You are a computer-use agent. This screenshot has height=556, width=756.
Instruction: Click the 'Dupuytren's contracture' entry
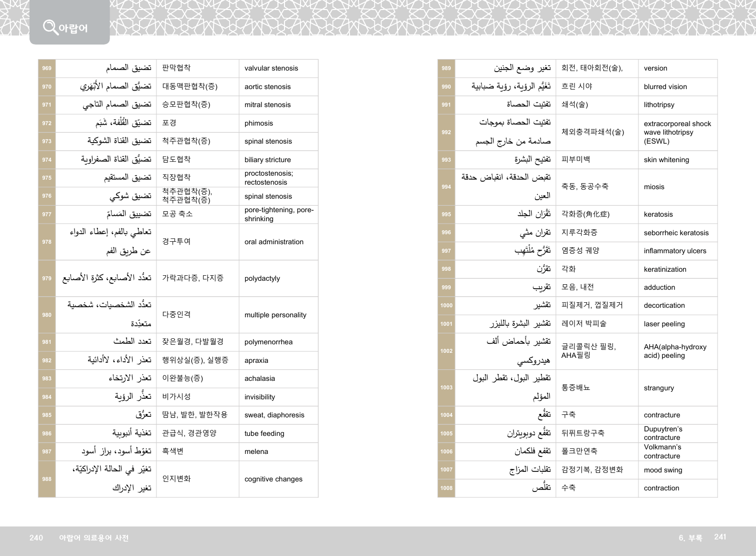662,433
